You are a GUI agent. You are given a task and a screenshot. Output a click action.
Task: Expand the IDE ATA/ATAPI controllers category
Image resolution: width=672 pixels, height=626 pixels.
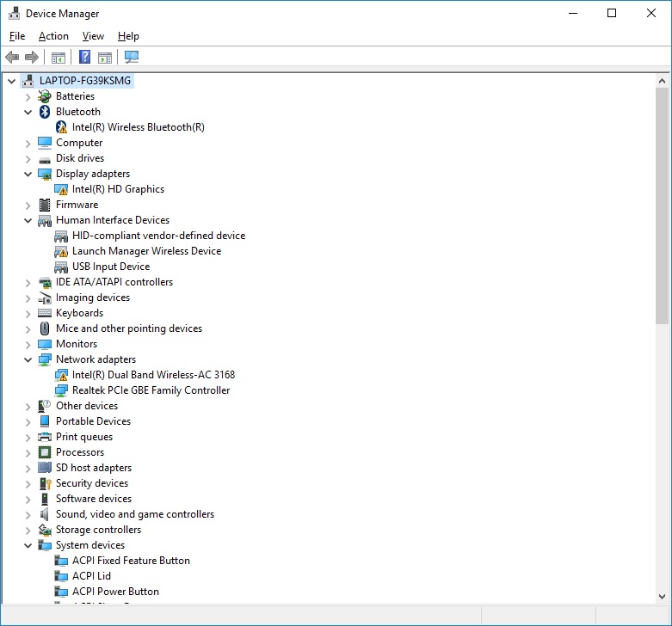28,283
